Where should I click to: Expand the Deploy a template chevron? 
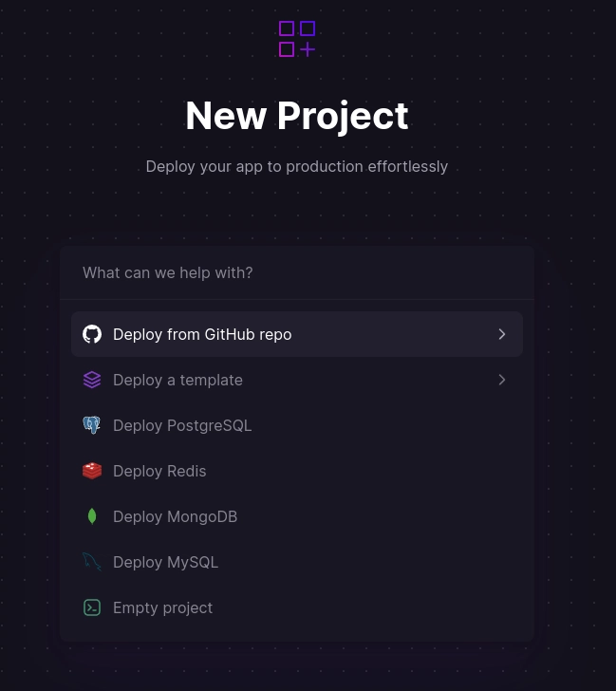point(502,380)
